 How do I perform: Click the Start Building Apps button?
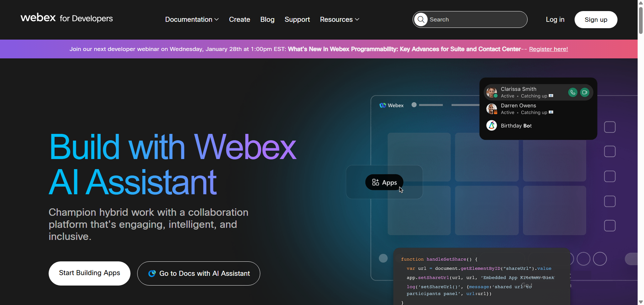coord(90,273)
